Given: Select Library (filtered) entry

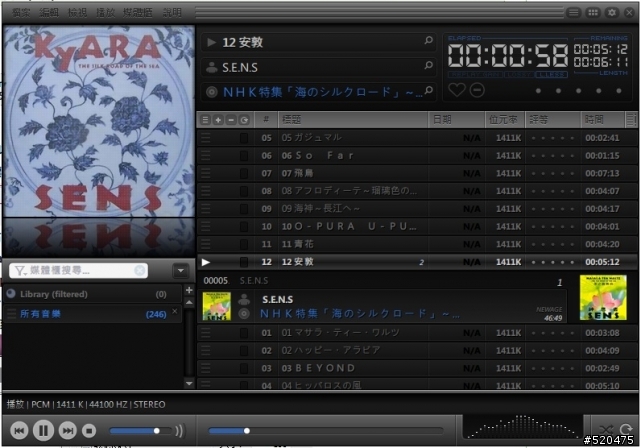Looking at the screenshot, I should (x=93, y=294).
